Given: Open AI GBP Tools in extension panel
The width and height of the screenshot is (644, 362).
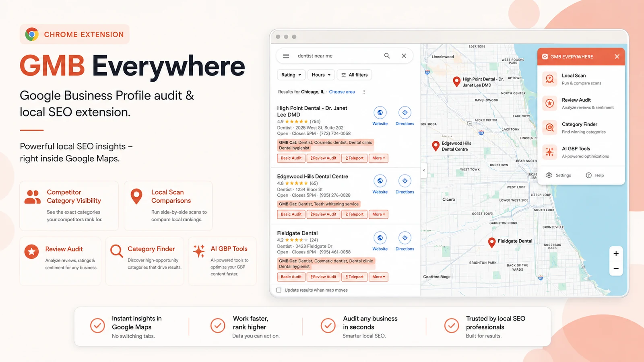Looking at the screenshot, I should [581, 152].
